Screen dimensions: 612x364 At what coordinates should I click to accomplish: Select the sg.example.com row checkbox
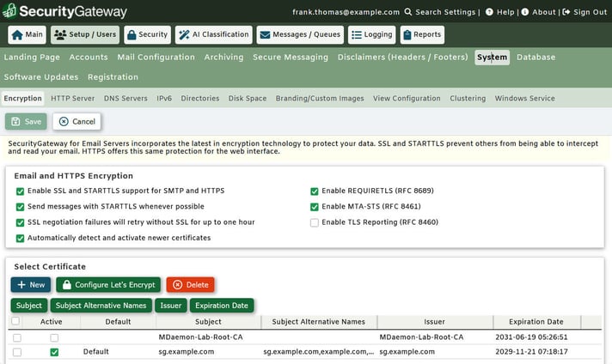(17, 352)
